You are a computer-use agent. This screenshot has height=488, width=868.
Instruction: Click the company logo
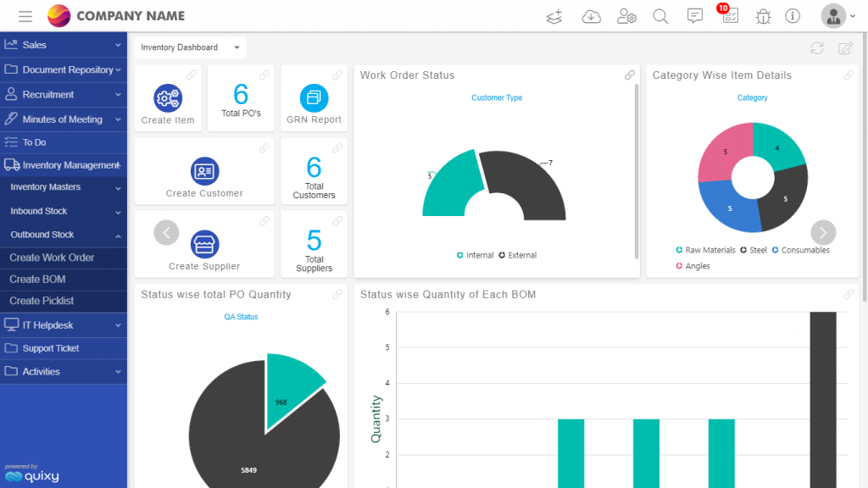[x=58, y=16]
